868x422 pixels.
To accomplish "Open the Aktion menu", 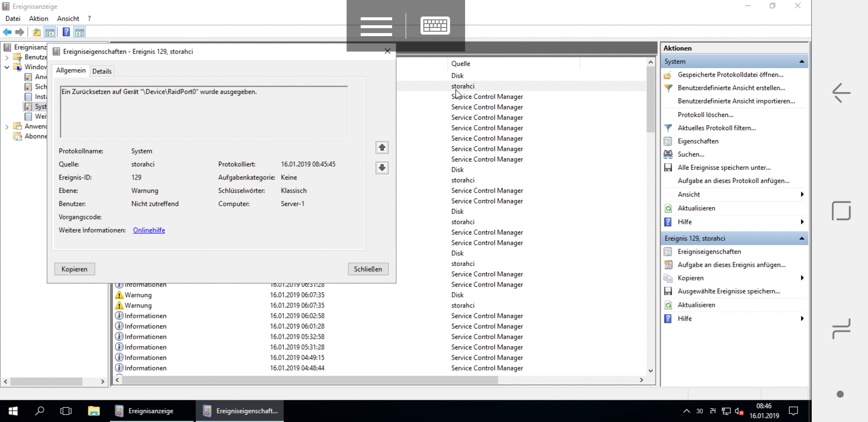I will click(x=38, y=18).
